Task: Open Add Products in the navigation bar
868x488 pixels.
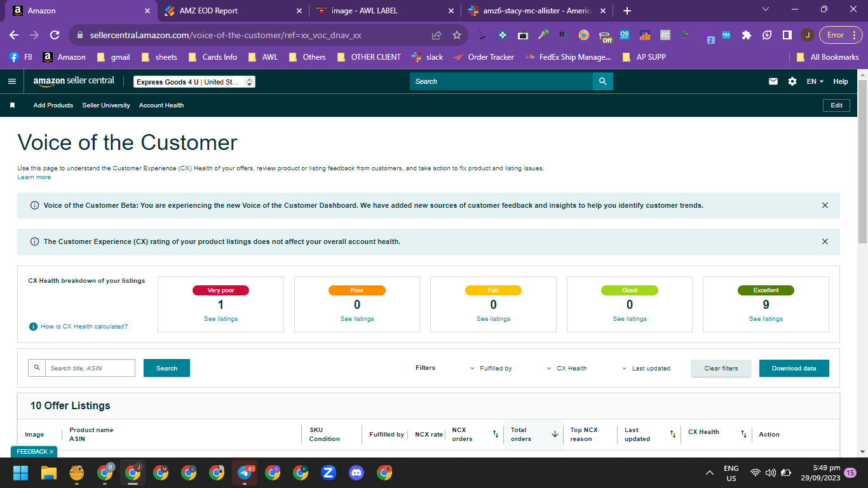Action: [x=53, y=105]
